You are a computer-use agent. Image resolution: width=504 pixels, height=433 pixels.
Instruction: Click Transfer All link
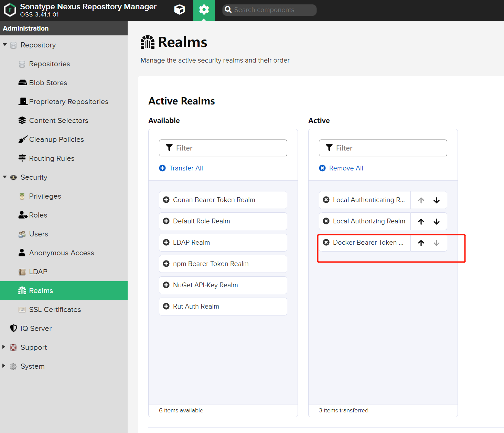tap(181, 168)
